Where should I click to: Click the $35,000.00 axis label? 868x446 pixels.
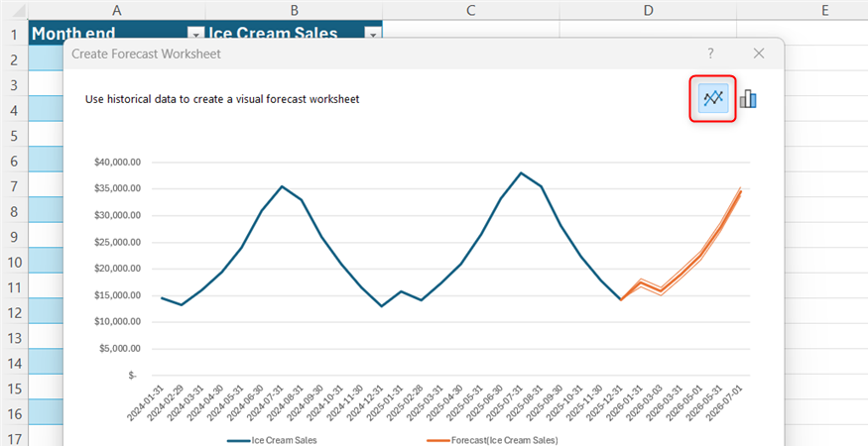click(118, 189)
